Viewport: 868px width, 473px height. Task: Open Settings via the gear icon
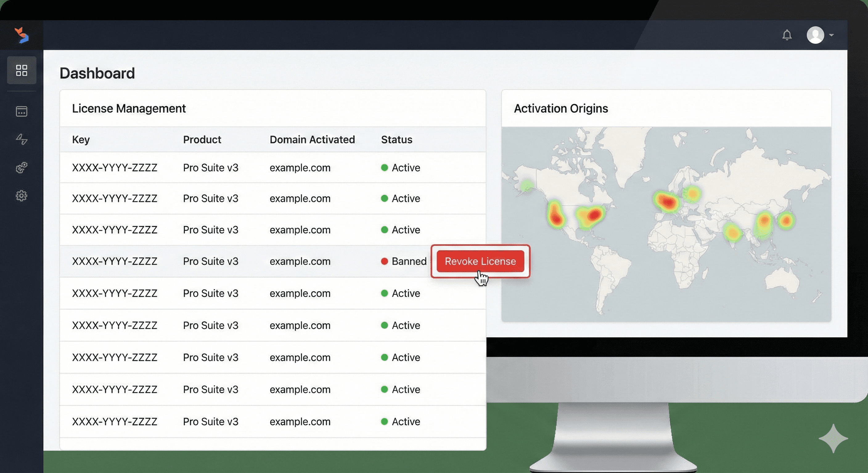click(x=22, y=196)
